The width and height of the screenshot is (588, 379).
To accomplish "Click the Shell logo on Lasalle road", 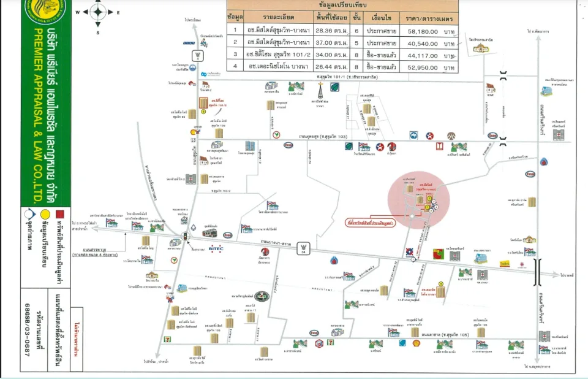I will point(416,343).
